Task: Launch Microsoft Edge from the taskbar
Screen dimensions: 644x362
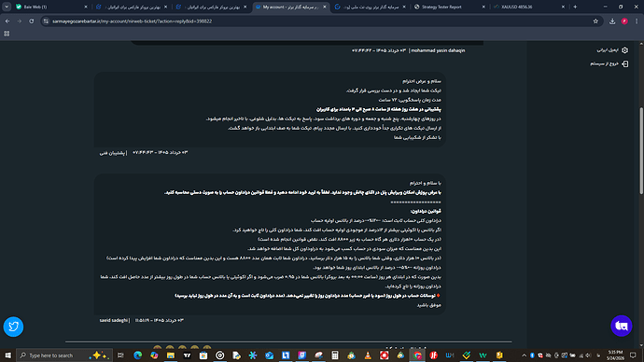Action: (x=137, y=355)
